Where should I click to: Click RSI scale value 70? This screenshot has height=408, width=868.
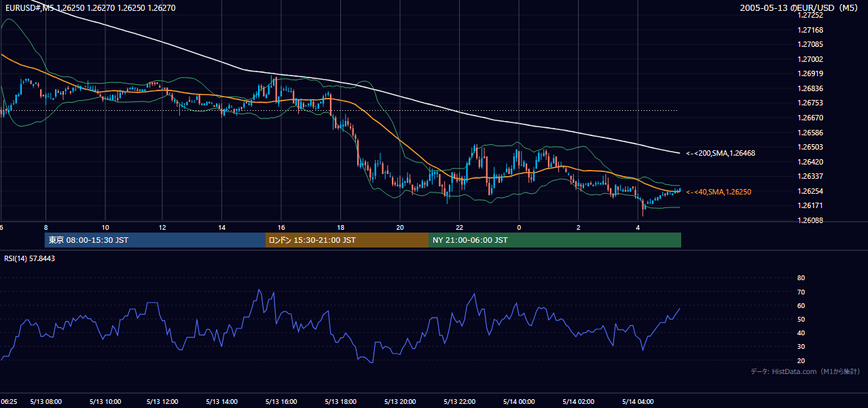pos(801,292)
